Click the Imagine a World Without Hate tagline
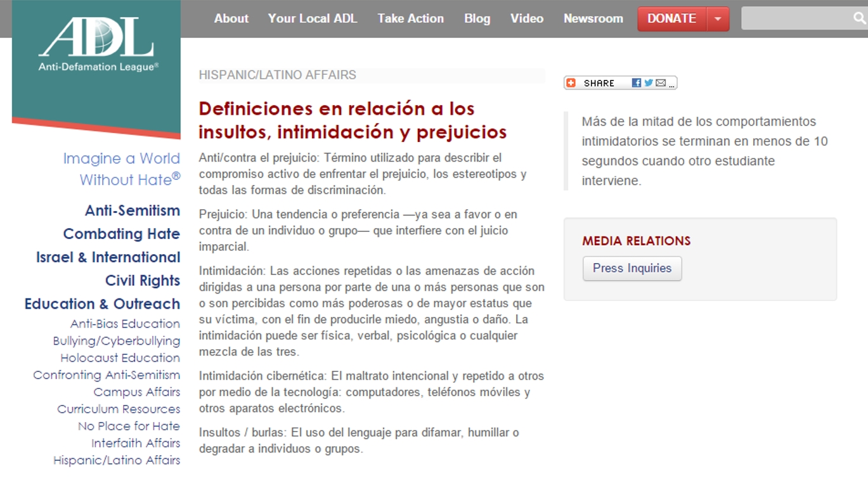The image size is (868, 488). click(x=122, y=169)
